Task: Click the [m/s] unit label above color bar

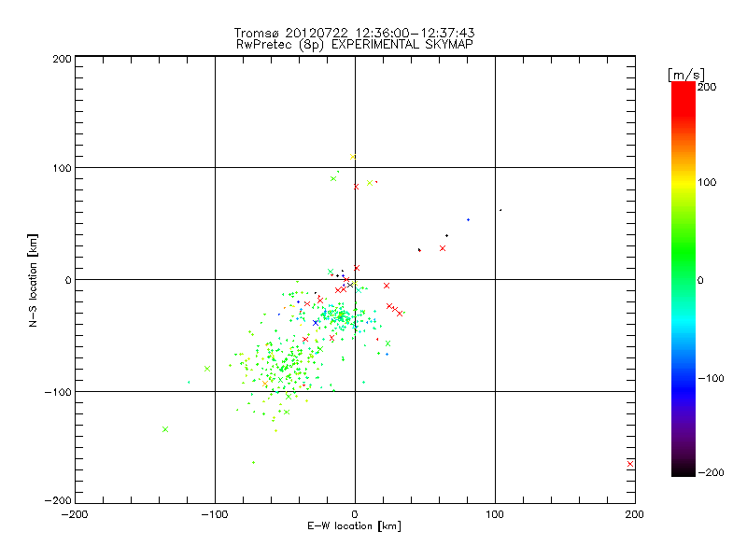Action: [686, 75]
